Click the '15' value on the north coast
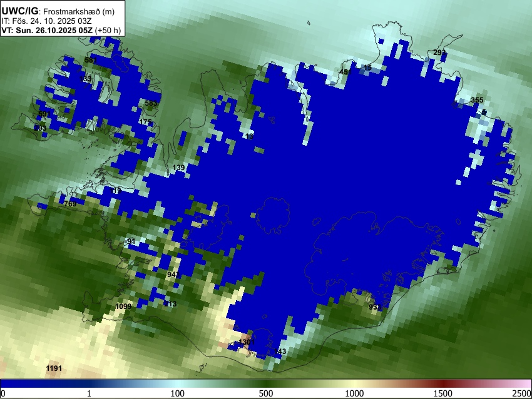This screenshot has height=399, width=532. 367,68
